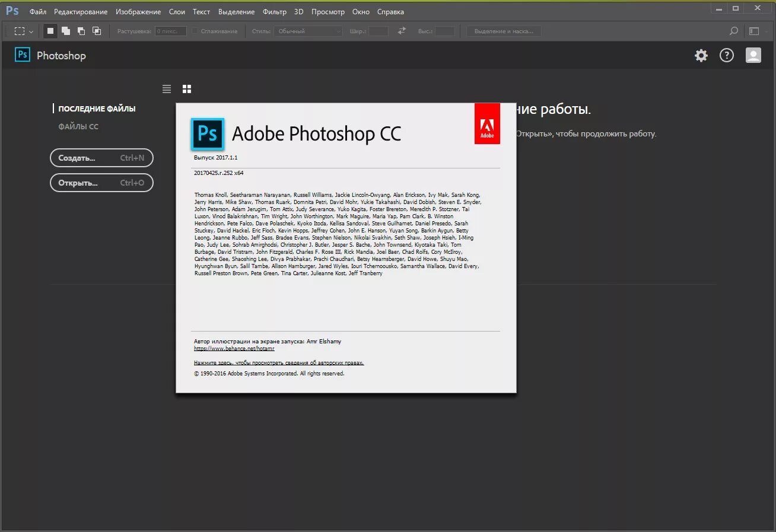Open the user account profile icon
This screenshot has width=776, height=532.
point(753,56)
